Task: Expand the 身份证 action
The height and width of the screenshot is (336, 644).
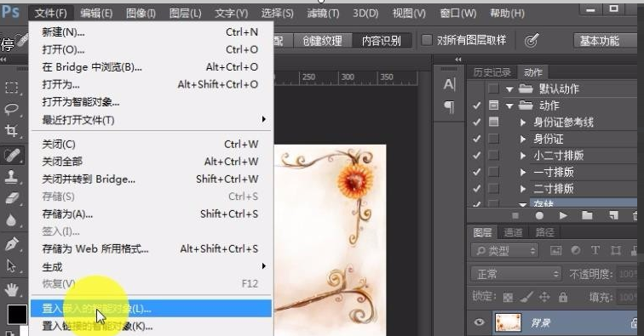Action: tap(523, 139)
